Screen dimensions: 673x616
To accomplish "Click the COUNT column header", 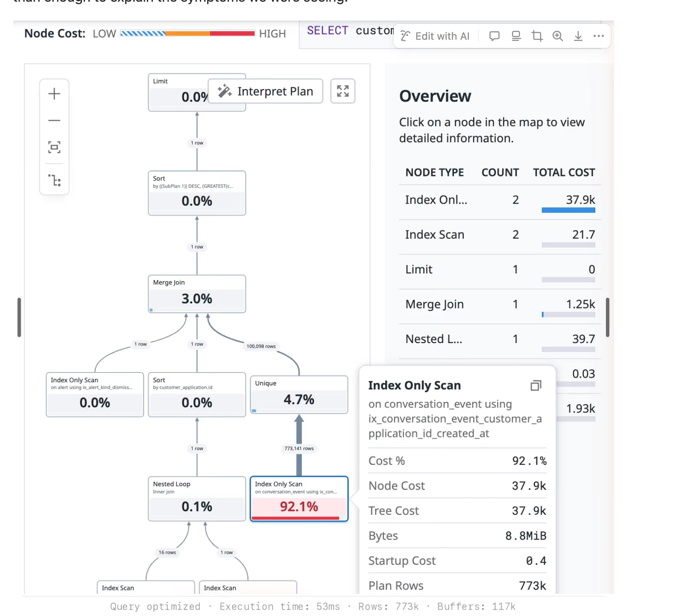I will 500,173.
